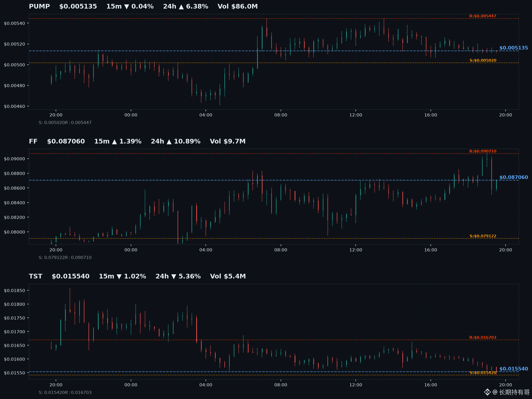Image resolution: width=532 pixels, height=399 pixels.
Task: Click the R:$0.005447 resistance label
Action: tap(483, 16)
